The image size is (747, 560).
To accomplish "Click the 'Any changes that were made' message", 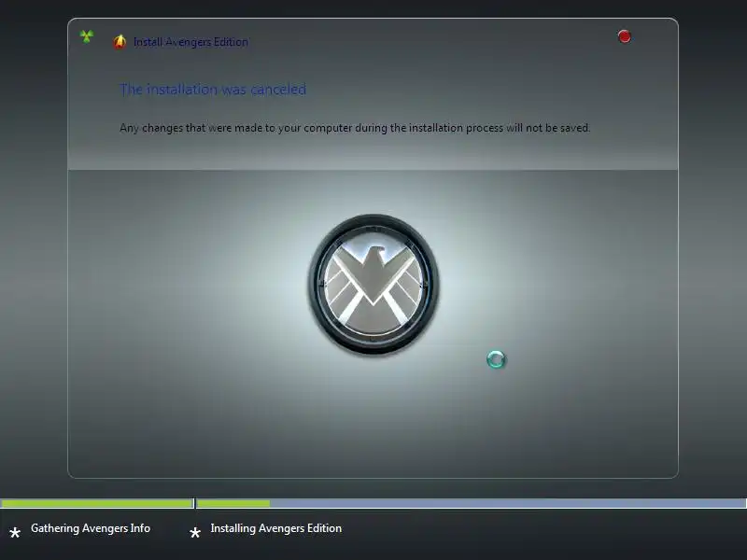I will [x=355, y=128].
